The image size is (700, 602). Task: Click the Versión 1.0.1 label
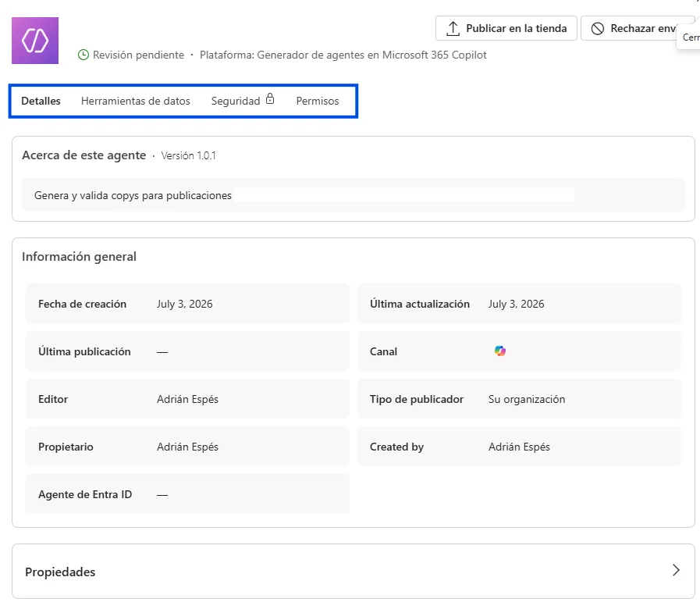(x=188, y=155)
